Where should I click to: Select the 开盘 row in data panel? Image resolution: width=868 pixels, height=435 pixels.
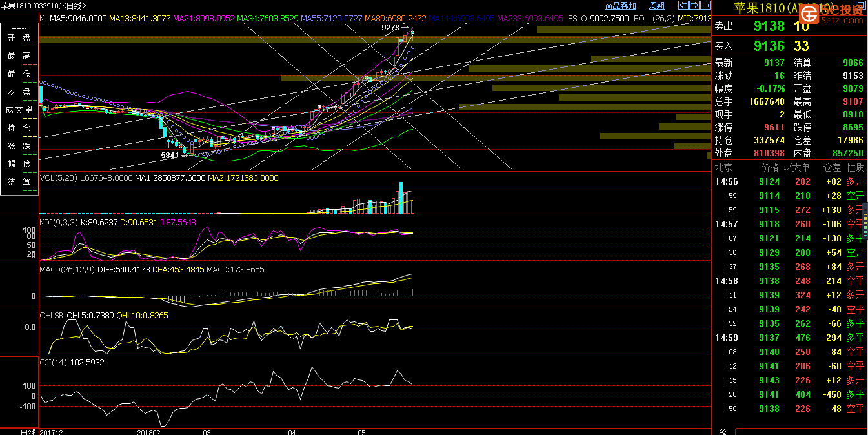19,37
